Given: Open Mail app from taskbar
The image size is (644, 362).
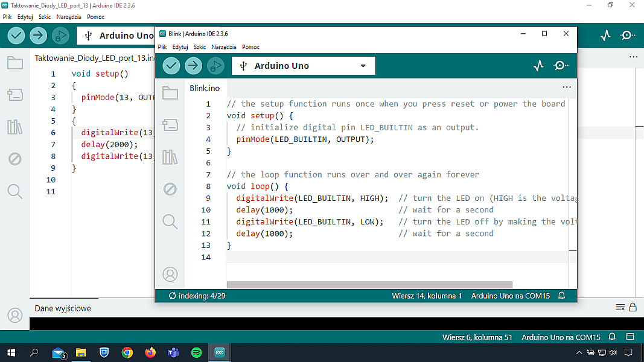Looking at the screenshot, I should coord(59,352).
